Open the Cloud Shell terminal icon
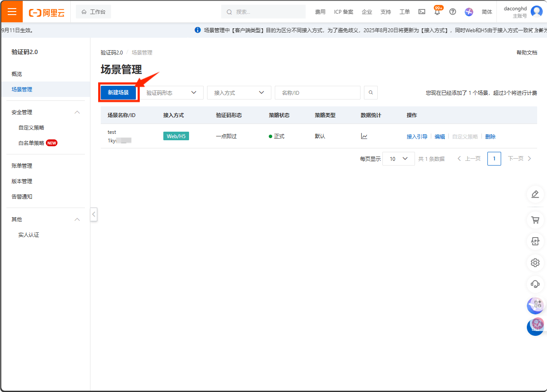The width and height of the screenshot is (547, 392). pyautogui.click(x=421, y=12)
